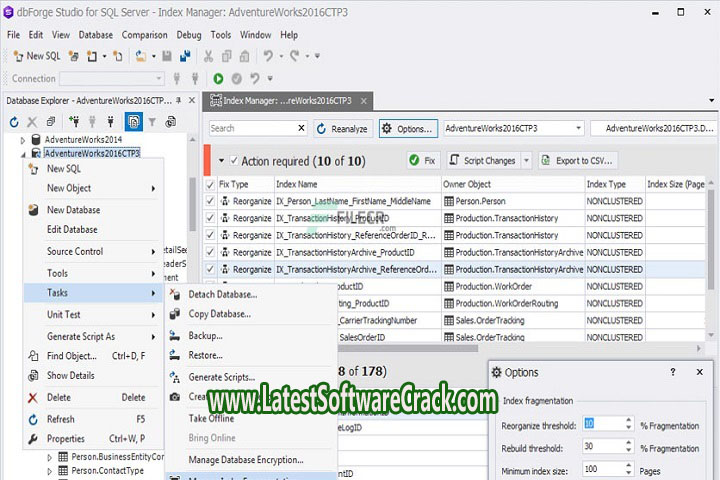Click the filter funnel icon in Database Explorer
This screenshot has height=480, width=720.
152,122
